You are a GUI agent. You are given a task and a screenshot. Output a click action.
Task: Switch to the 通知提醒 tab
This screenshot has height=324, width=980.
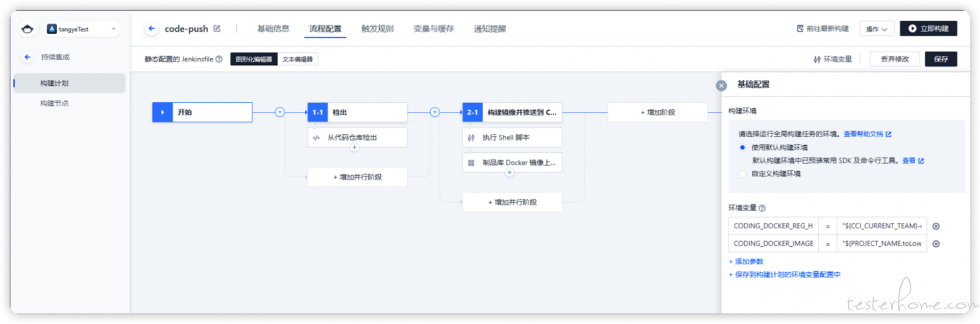(489, 29)
